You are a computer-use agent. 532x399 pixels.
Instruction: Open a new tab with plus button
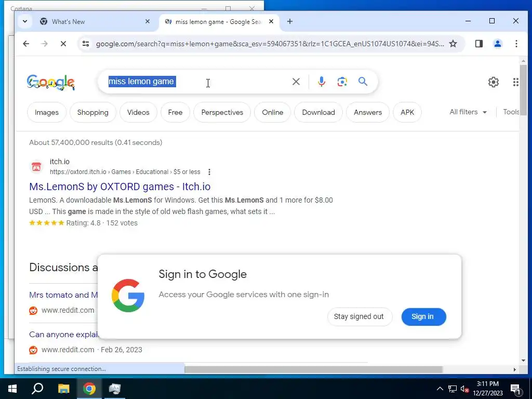(290, 21)
